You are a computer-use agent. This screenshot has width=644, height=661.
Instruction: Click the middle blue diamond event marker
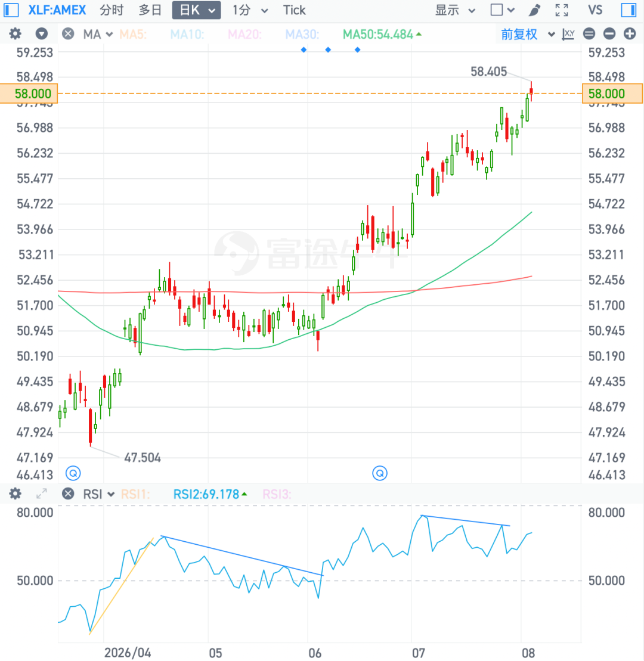point(328,49)
